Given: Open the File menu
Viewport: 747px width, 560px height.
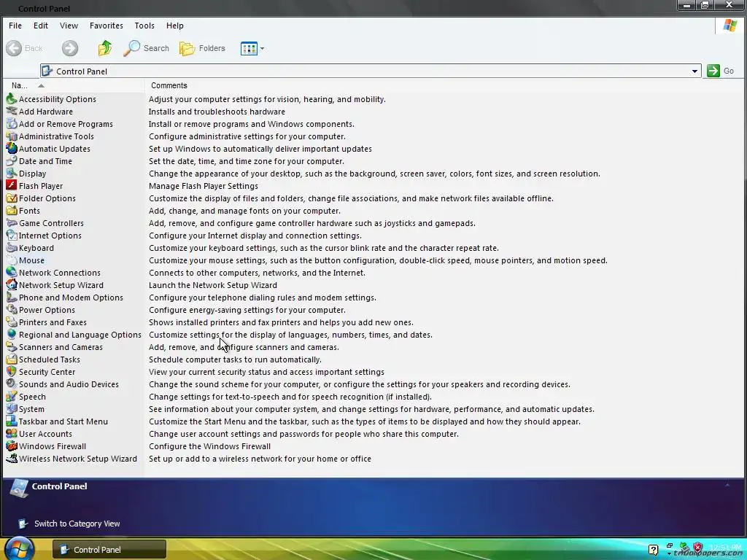Looking at the screenshot, I should click(x=15, y=26).
